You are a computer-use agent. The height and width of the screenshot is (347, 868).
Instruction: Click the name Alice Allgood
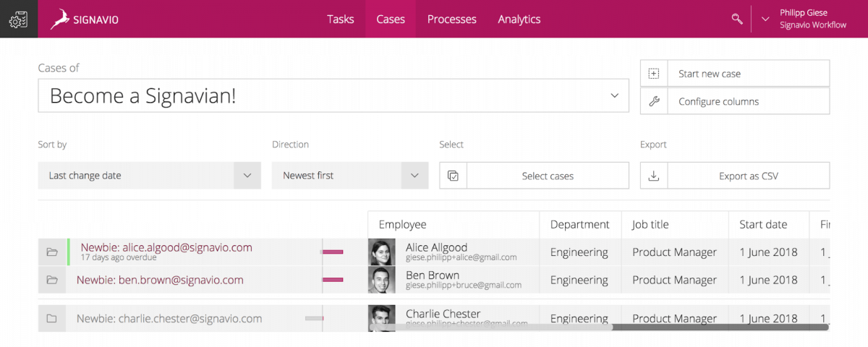coord(436,247)
